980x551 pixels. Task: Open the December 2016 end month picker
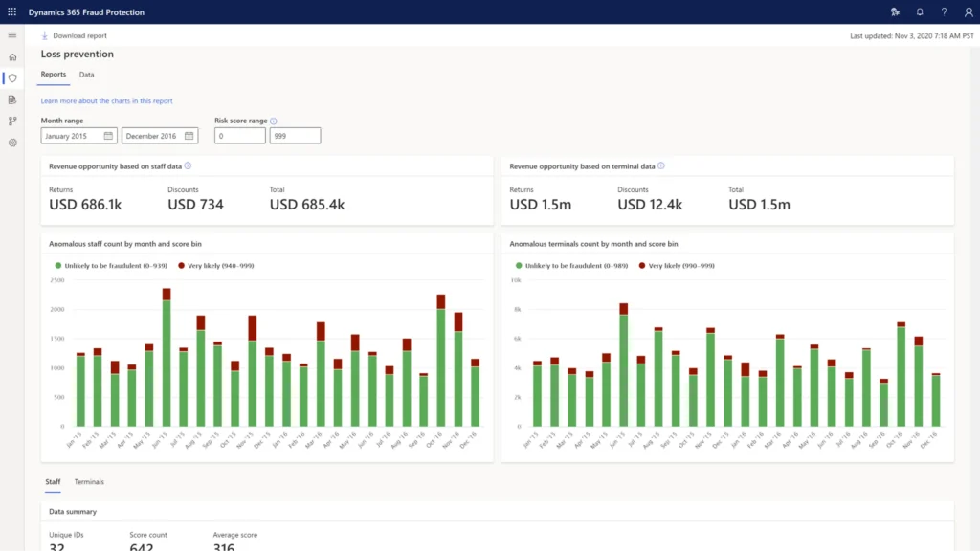tap(159, 136)
